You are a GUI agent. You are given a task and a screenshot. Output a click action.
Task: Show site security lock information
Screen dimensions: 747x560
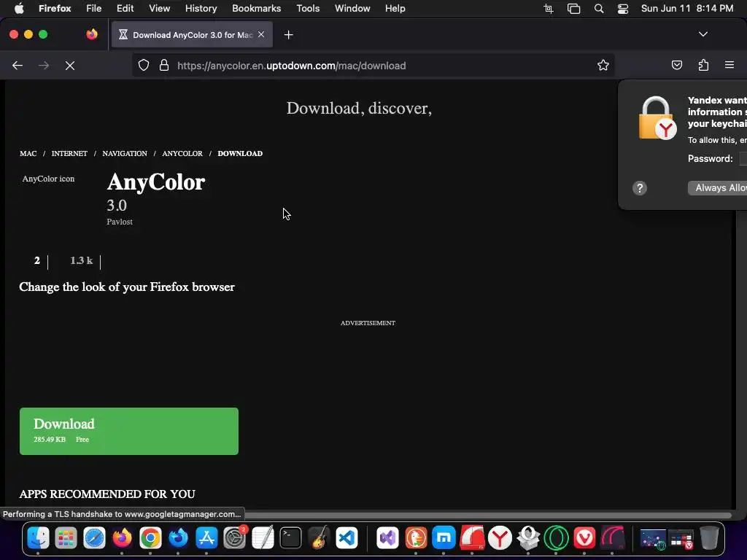pos(164,66)
